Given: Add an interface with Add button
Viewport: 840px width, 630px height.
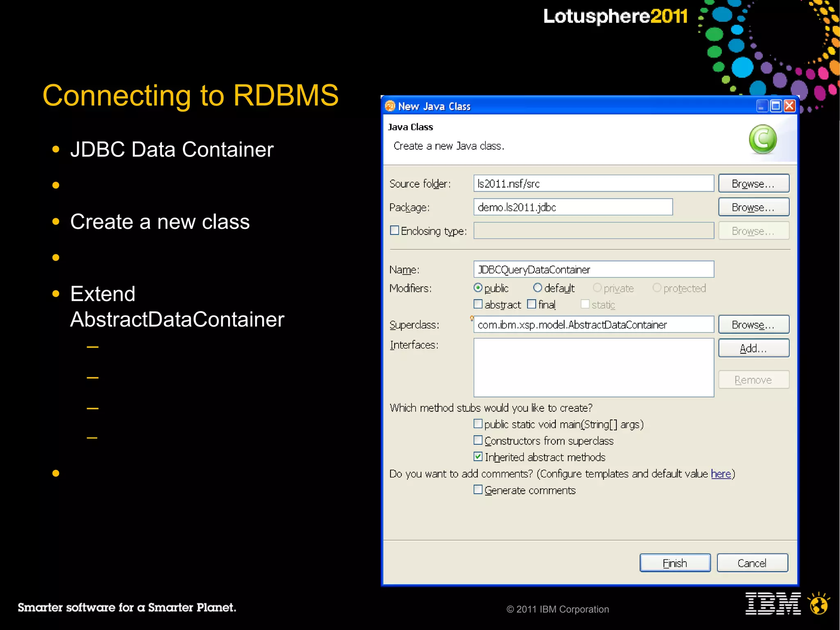Looking at the screenshot, I should point(753,348).
